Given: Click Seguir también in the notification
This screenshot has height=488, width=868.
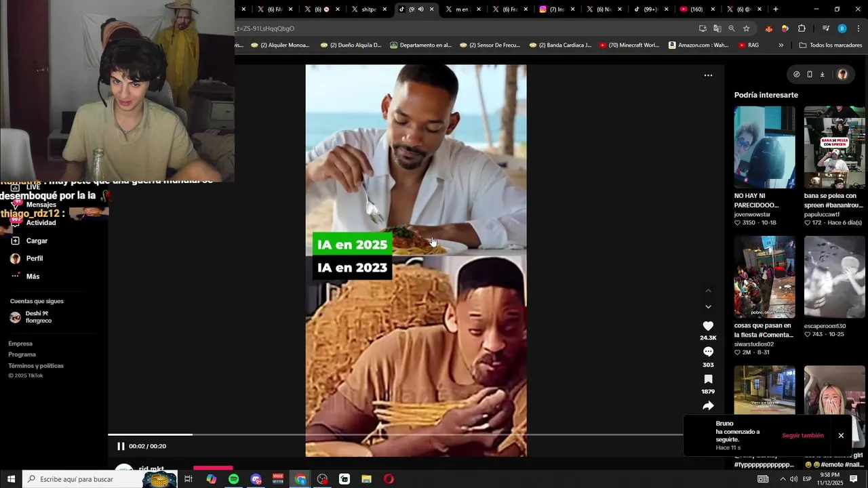Looking at the screenshot, I should 803,435.
